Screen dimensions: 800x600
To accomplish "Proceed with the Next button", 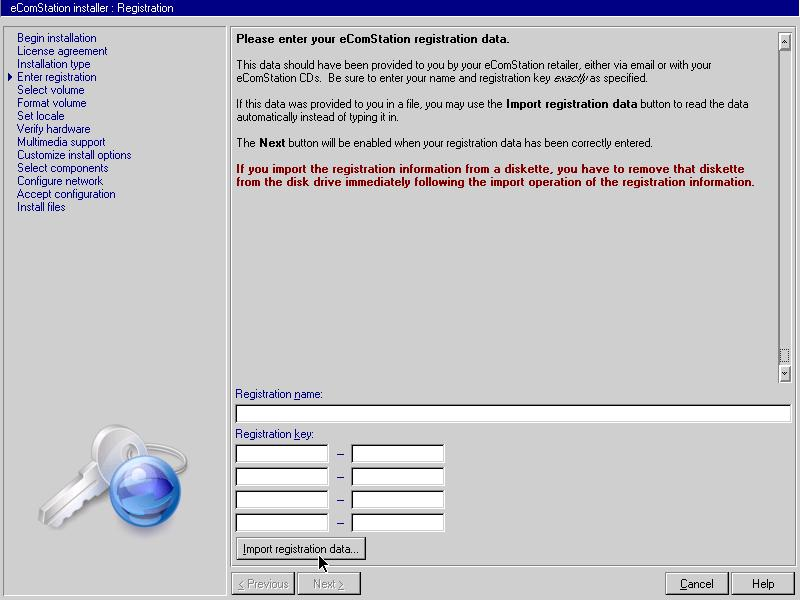I will [x=329, y=584].
